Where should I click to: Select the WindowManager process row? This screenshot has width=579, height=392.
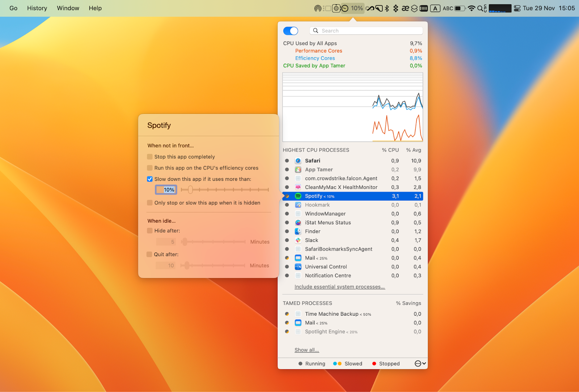[352, 214]
